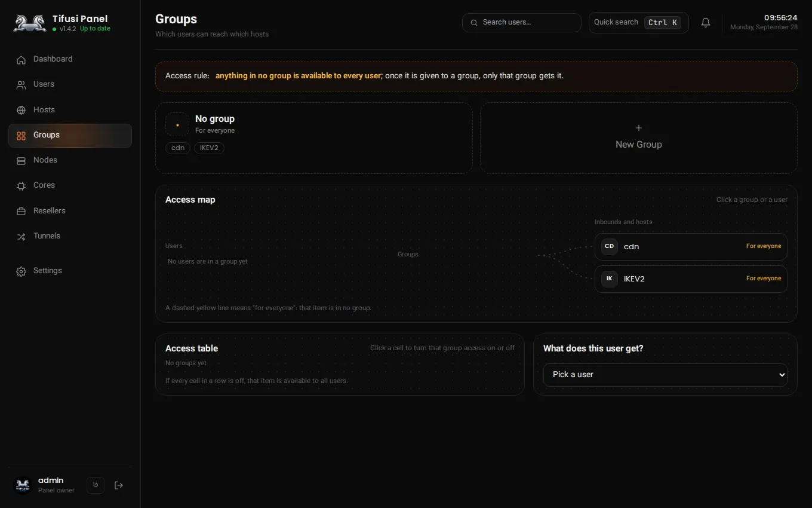Open the Pick a user dropdown
Image resolution: width=812 pixels, height=508 pixels.
click(x=665, y=375)
